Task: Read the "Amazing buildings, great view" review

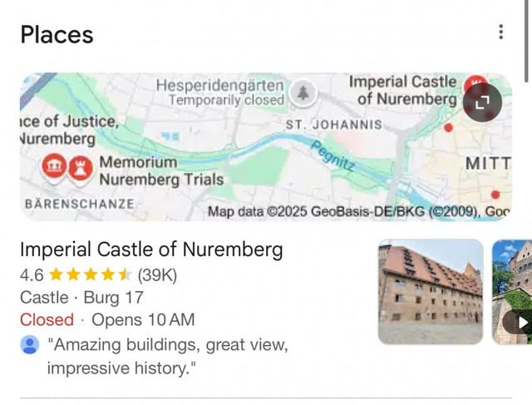Action: pyautogui.click(x=167, y=356)
